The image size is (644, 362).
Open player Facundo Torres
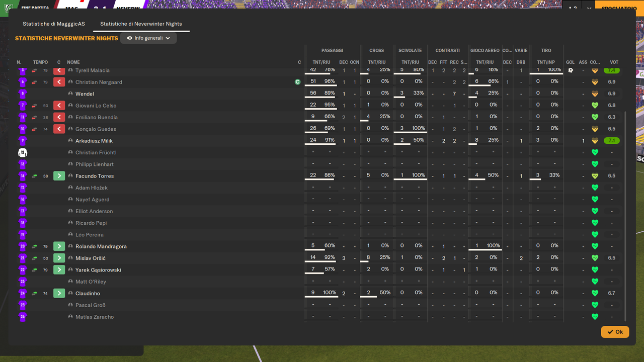[x=95, y=176]
